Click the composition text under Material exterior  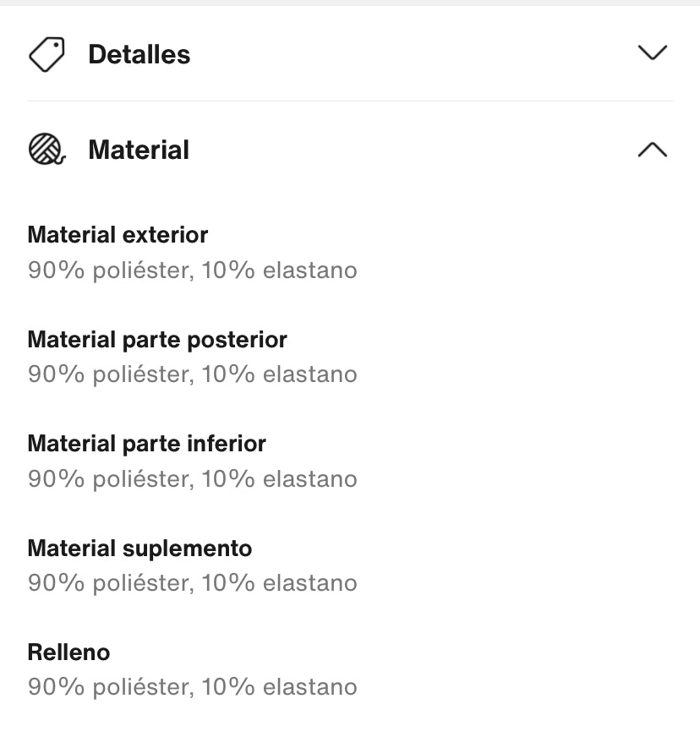pyautogui.click(x=192, y=270)
